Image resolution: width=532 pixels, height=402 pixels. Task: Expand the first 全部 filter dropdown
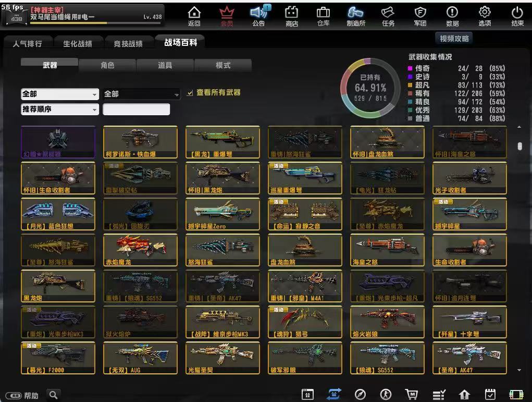pyautogui.click(x=60, y=94)
